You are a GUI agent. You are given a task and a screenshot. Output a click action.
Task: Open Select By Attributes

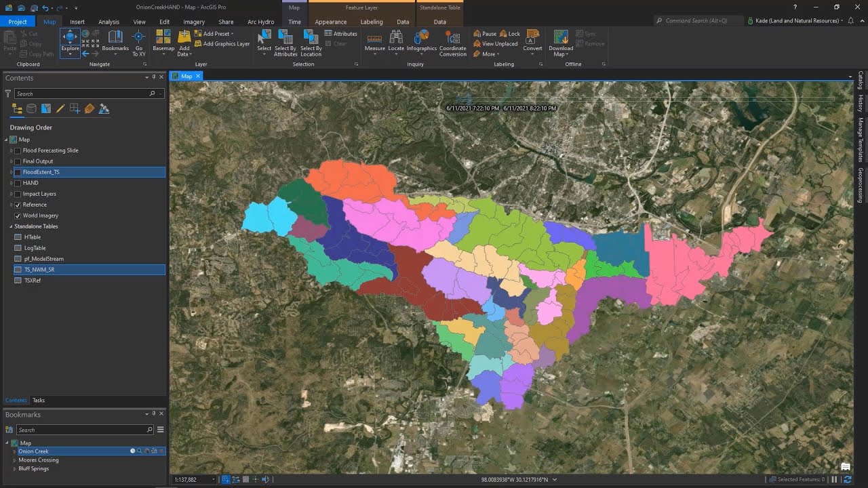coord(285,42)
